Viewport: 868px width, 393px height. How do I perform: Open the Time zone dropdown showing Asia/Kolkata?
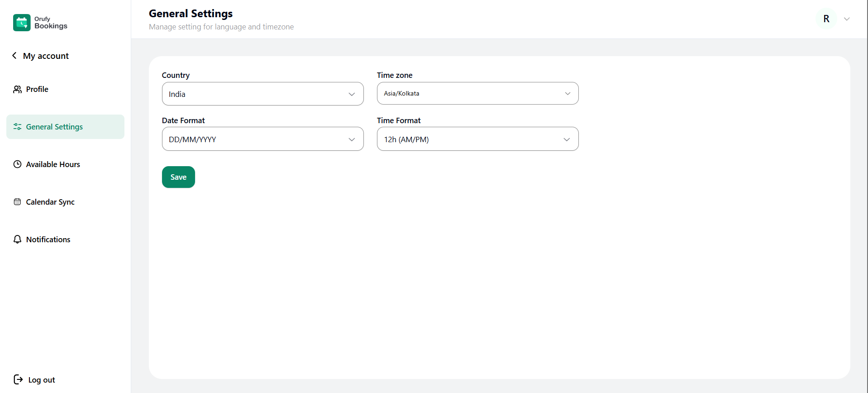pyautogui.click(x=477, y=93)
